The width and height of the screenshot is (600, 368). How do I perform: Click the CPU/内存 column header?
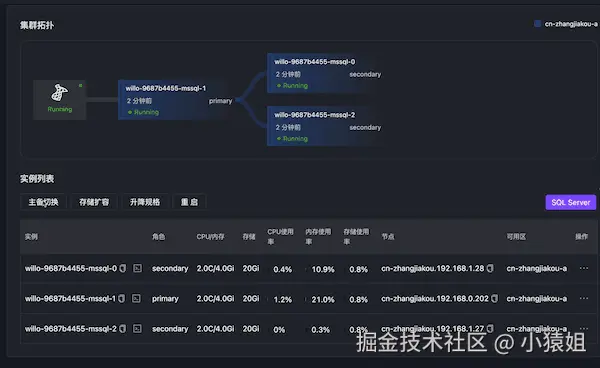click(210, 237)
